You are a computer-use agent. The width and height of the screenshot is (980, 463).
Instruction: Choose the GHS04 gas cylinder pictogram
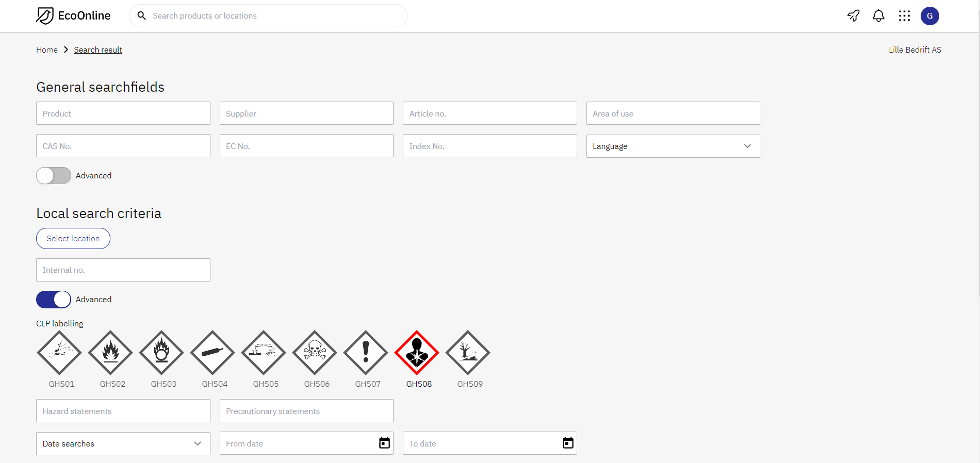(x=213, y=353)
